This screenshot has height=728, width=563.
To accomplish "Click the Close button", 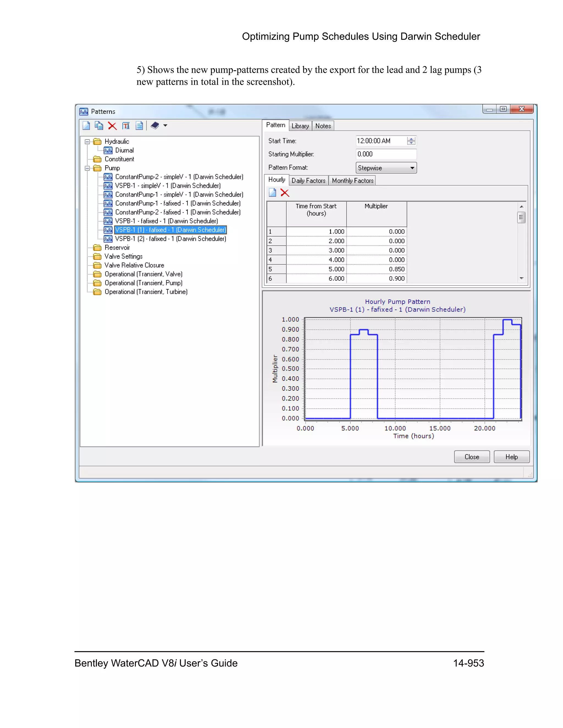I will (472, 457).
